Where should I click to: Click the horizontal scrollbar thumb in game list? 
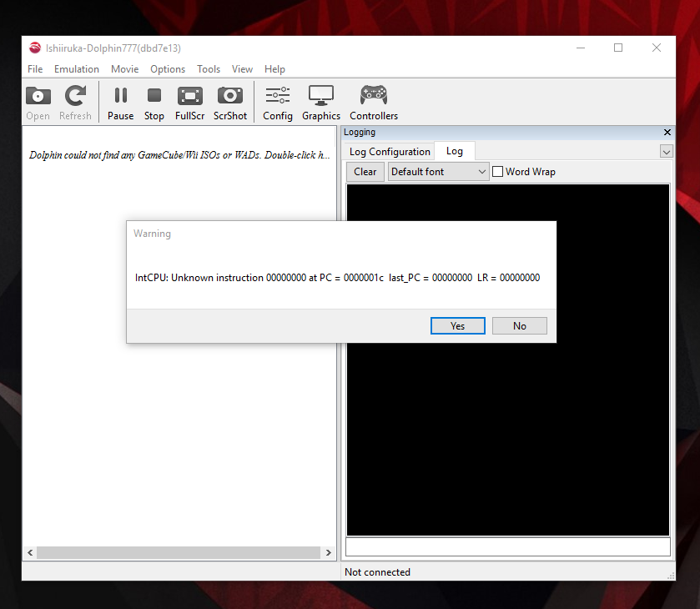pyautogui.click(x=179, y=553)
